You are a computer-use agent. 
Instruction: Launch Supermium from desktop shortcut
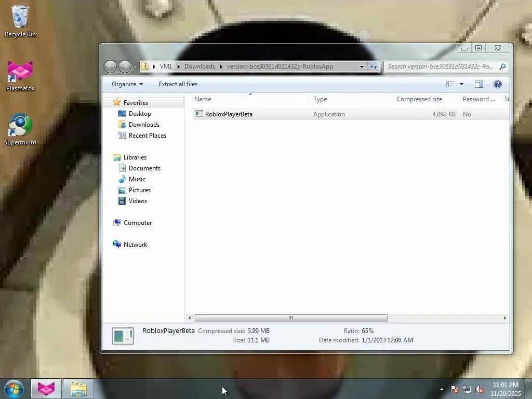click(20, 129)
